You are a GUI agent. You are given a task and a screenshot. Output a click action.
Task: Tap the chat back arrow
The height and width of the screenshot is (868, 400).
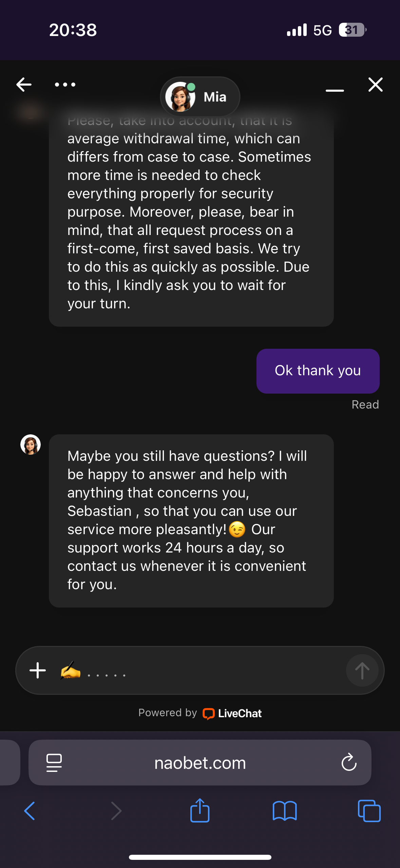click(x=24, y=85)
